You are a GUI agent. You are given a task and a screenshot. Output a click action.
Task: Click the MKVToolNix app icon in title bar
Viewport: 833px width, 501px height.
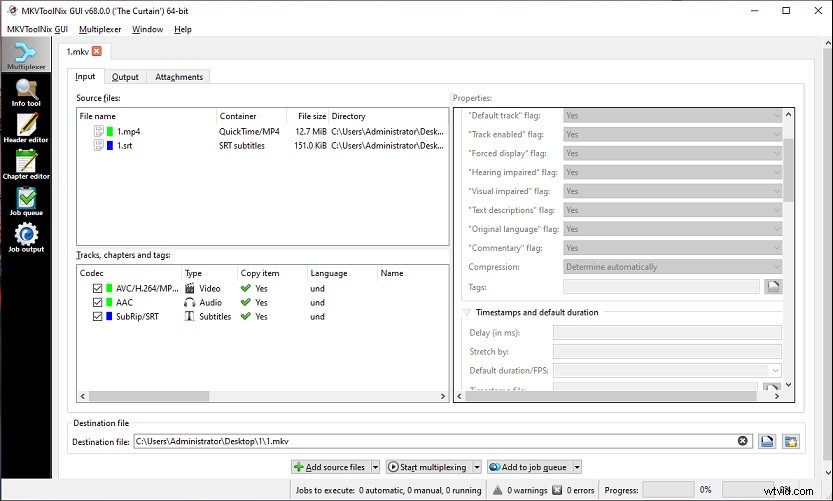tap(12, 10)
